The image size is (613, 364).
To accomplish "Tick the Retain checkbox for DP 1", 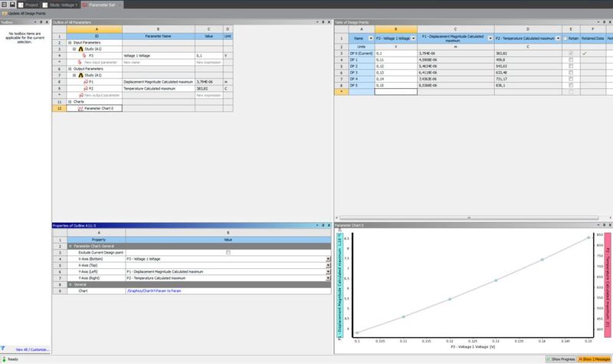I will tap(569, 61).
